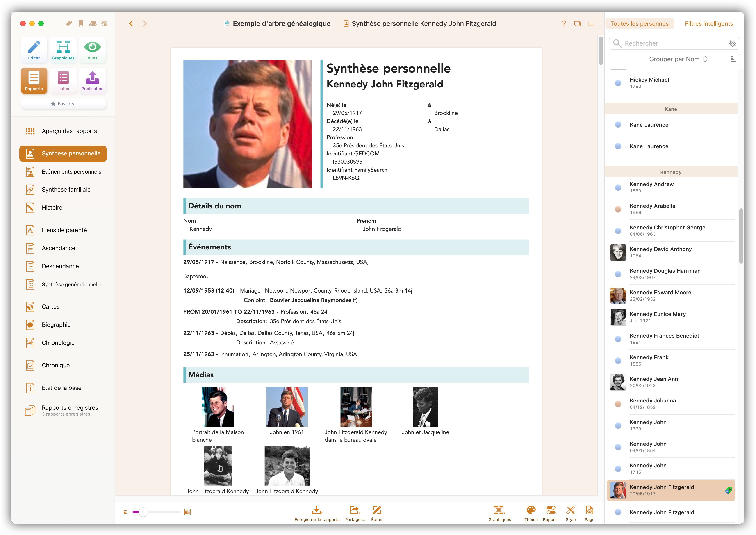Open Rapports enregistrés list
The image size is (756, 535).
[63, 410]
